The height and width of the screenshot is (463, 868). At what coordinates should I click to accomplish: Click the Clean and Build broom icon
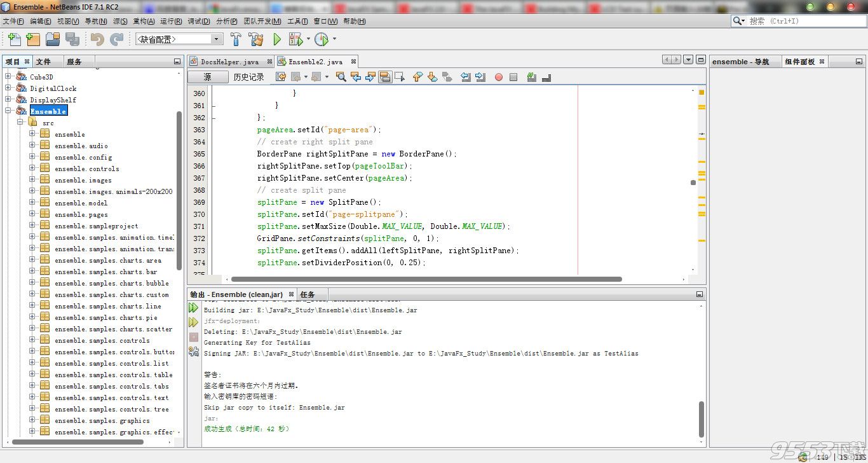(x=256, y=39)
